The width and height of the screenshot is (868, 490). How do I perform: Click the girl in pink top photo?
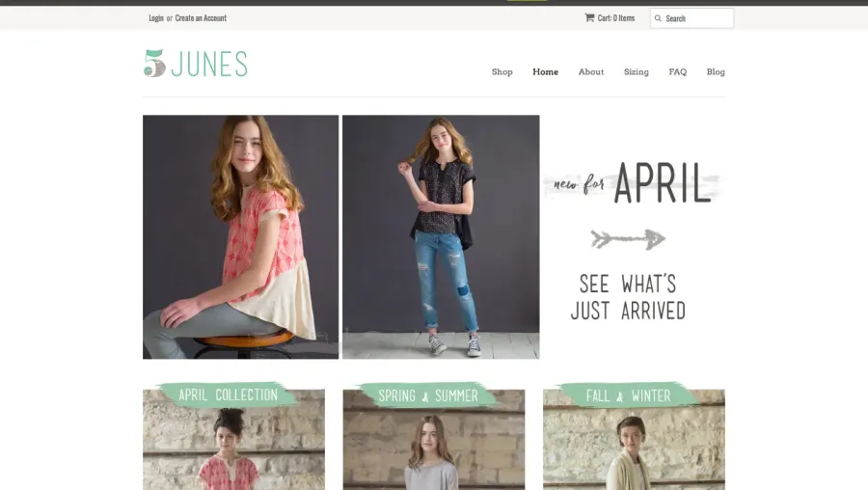point(241,237)
